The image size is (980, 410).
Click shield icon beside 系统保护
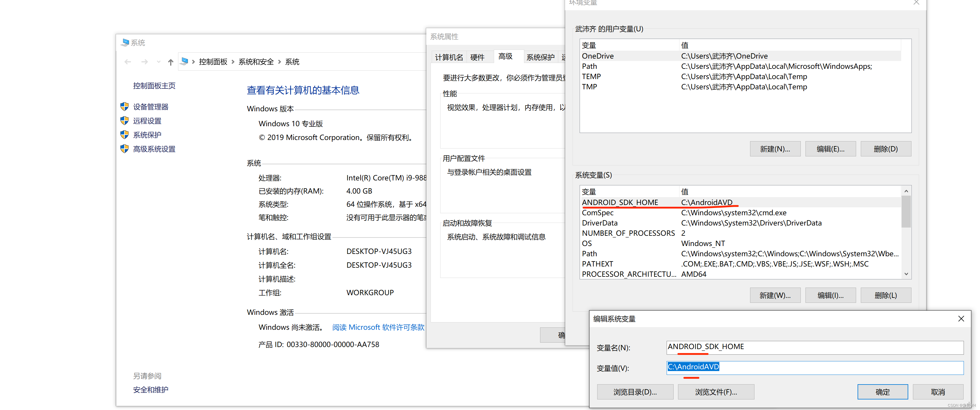[124, 135]
